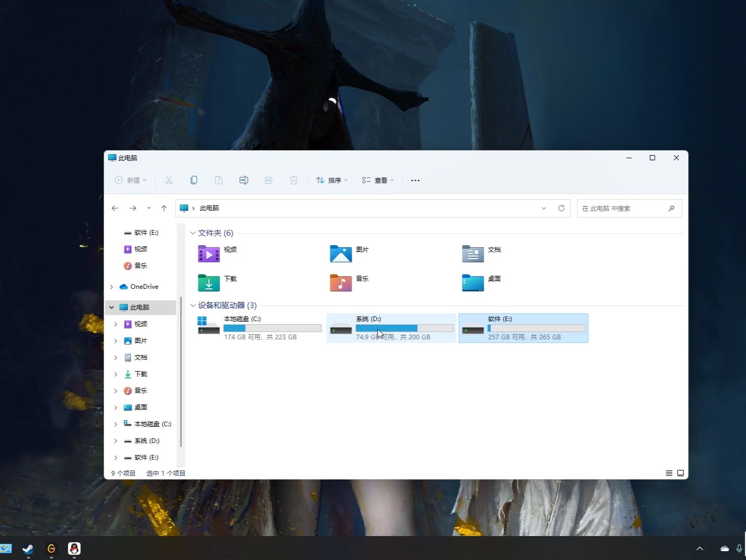
Task: Select 软件 (E:) at top of sidebar
Action: (x=141, y=233)
